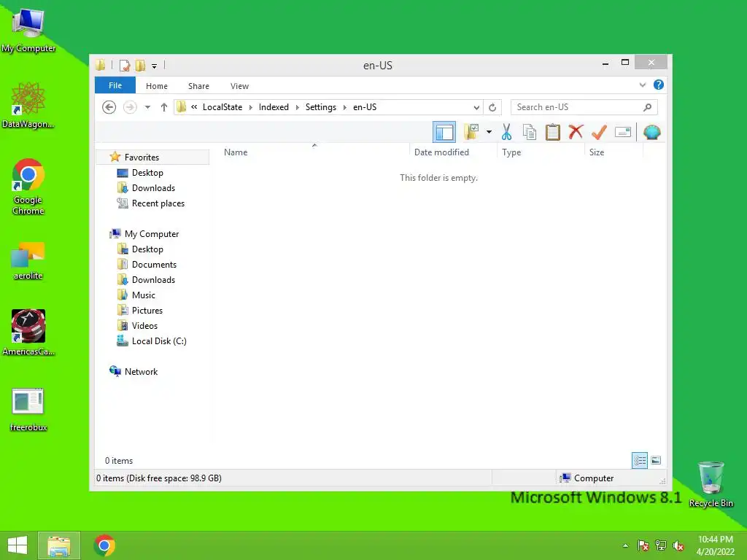Launch Chrome from the taskbar
Screen dimensions: 747x560
click(104, 545)
